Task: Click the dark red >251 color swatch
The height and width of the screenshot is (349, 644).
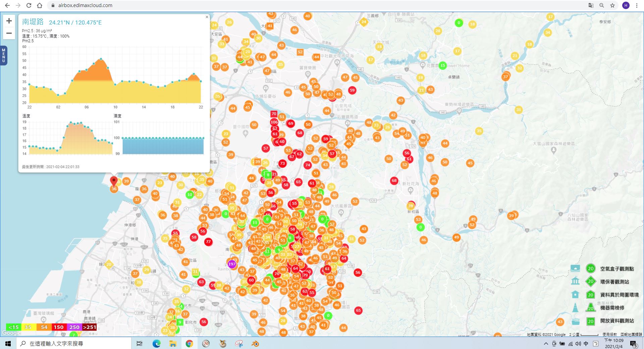Action: (x=89, y=327)
